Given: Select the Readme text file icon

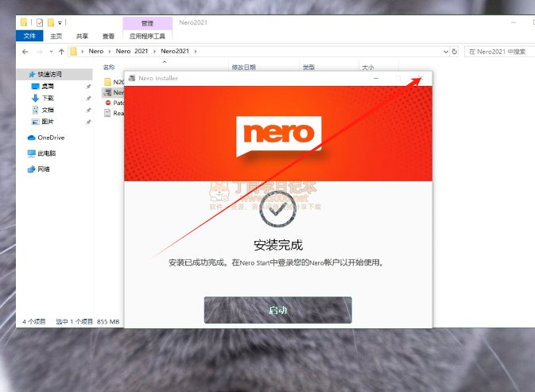Looking at the screenshot, I should [x=107, y=113].
